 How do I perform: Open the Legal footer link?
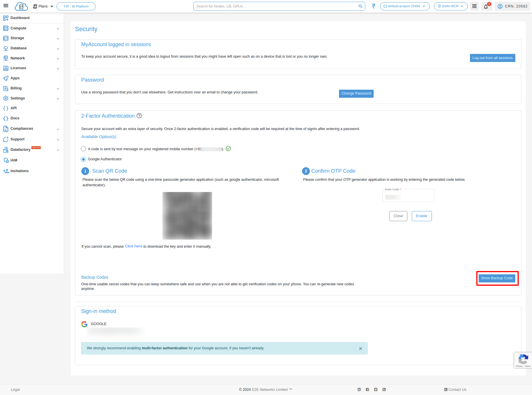point(15,390)
